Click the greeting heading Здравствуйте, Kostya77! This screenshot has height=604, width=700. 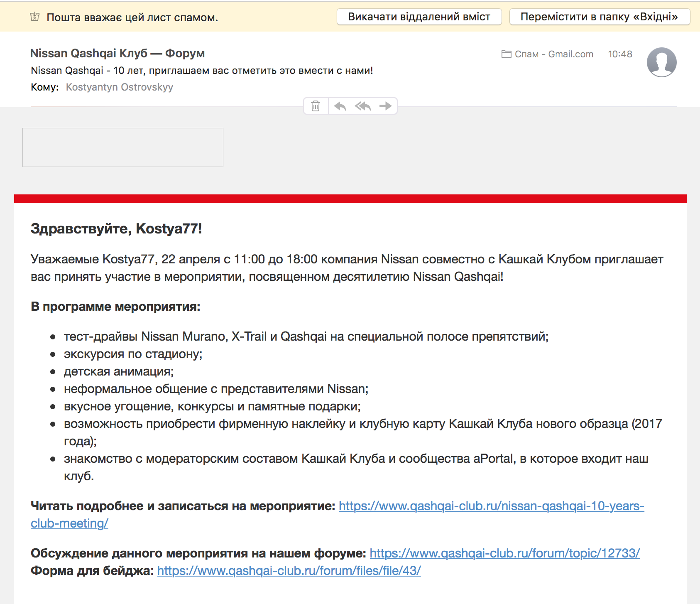(116, 228)
